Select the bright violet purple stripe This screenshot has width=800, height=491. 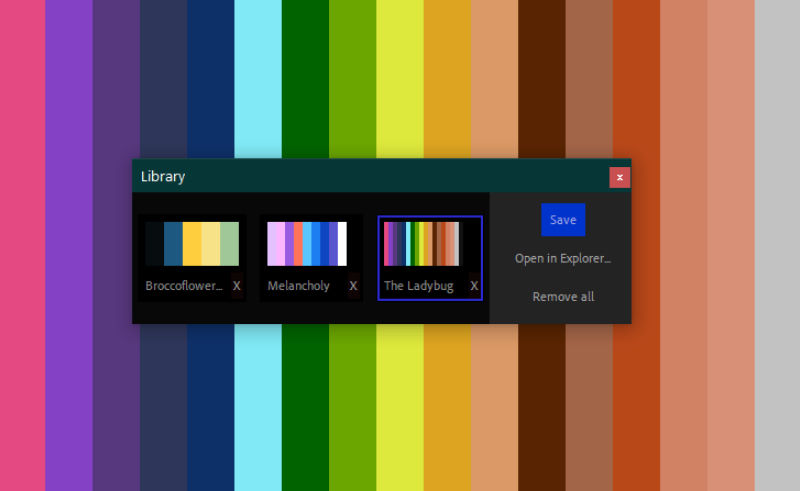pyautogui.click(x=69, y=80)
